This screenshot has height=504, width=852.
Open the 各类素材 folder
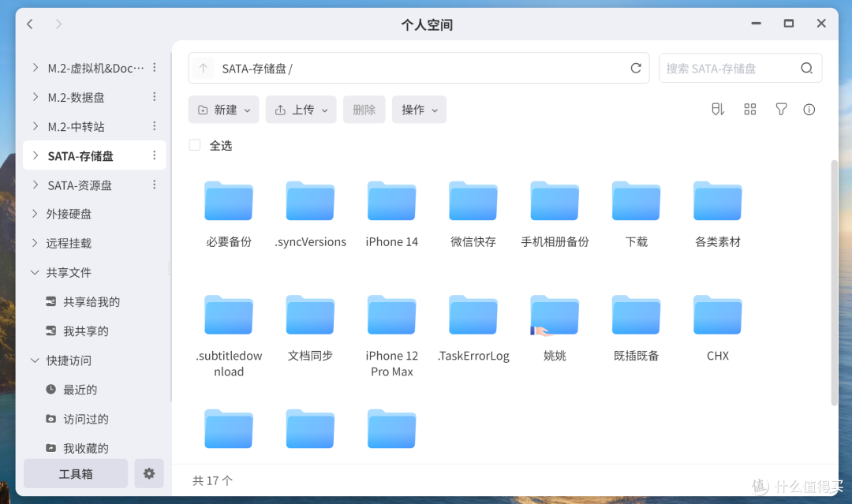click(717, 201)
